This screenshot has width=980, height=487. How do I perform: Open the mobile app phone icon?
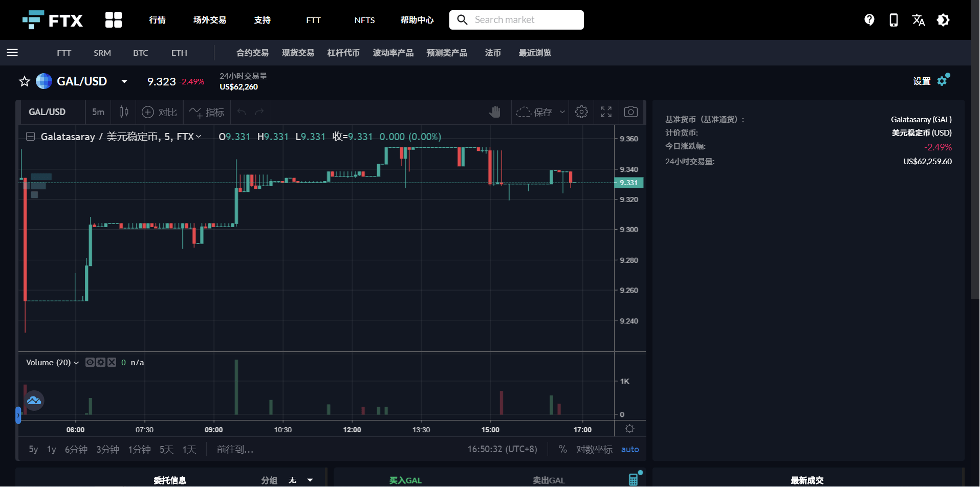click(894, 20)
